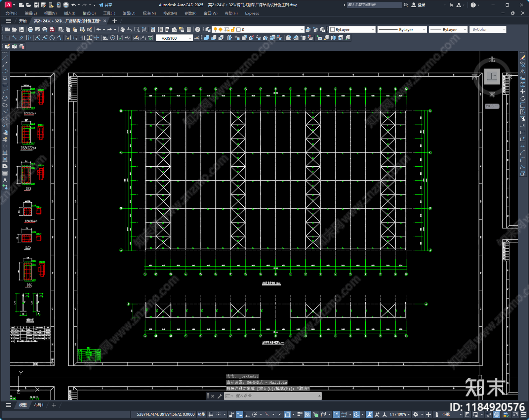Toggle snap mode in status bar

[x=219, y=414]
